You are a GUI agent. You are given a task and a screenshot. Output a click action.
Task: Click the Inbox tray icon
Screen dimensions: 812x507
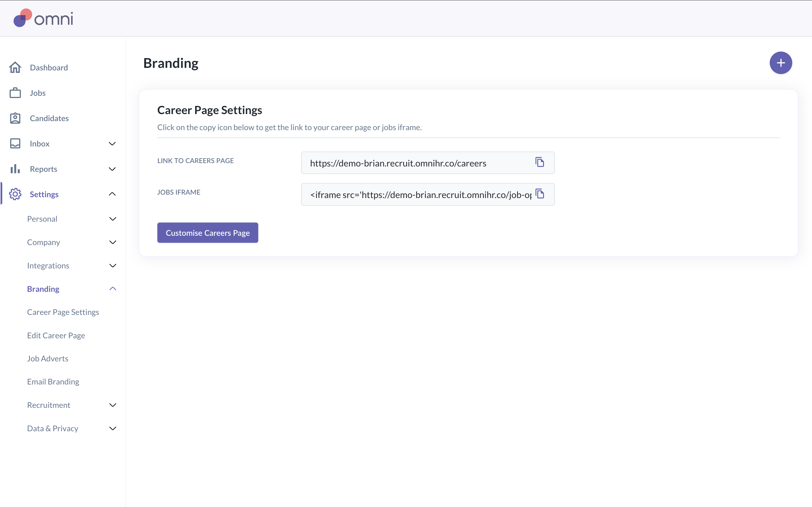click(15, 144)
